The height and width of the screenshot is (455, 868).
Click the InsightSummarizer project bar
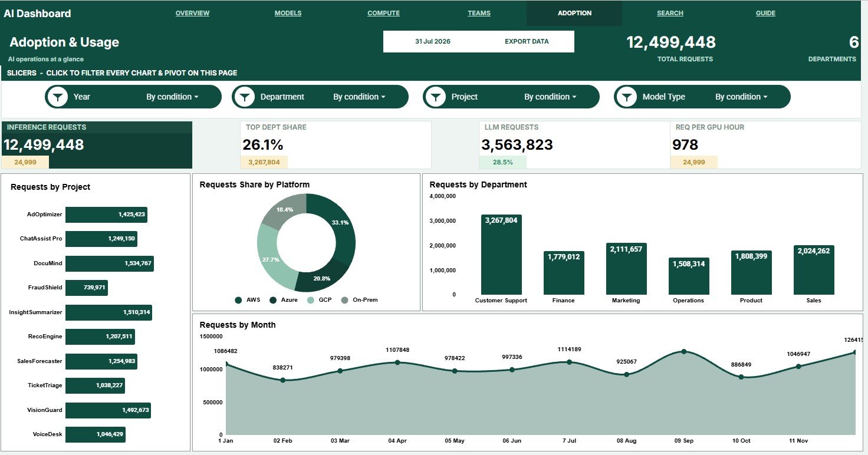click(x=108, y=312)
